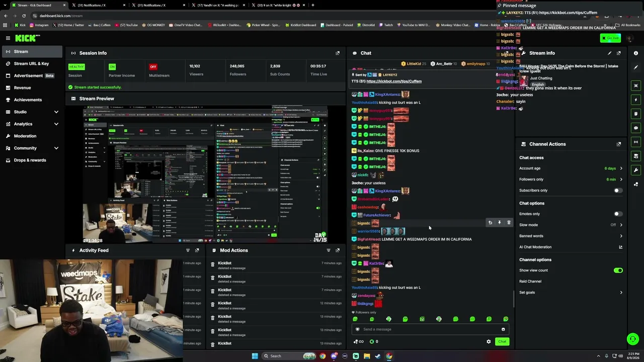Open chat settings gear icon

[x=489, y=342]
